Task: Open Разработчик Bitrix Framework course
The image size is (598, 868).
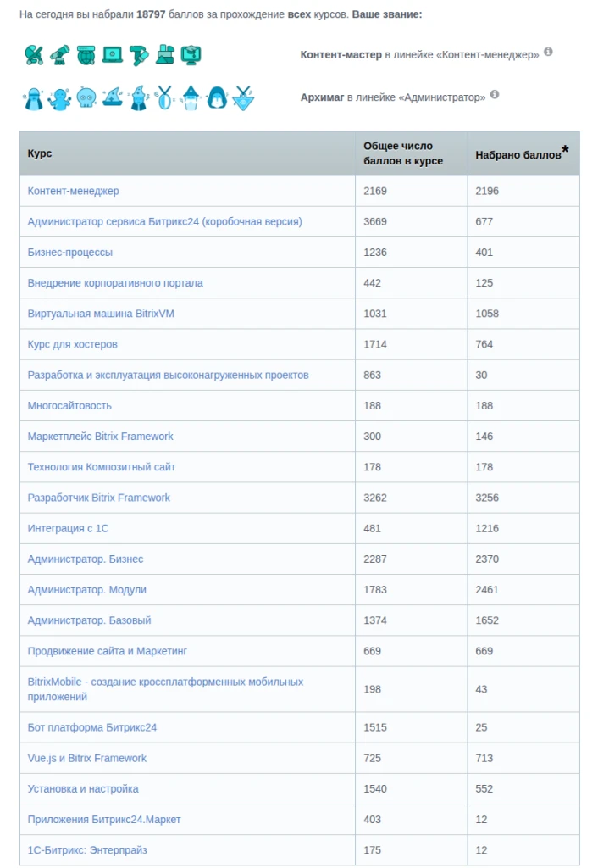Action: click(x=98, y=498)
